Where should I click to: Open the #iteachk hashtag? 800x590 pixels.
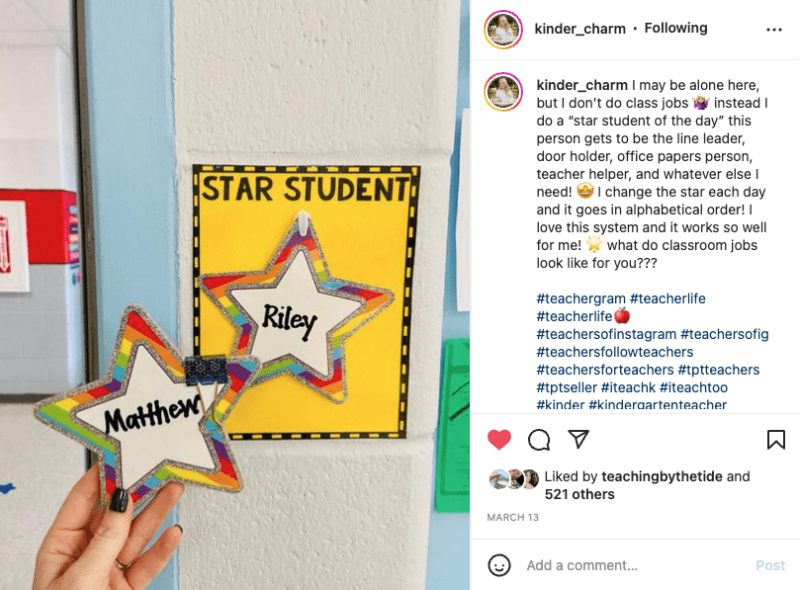628,387
